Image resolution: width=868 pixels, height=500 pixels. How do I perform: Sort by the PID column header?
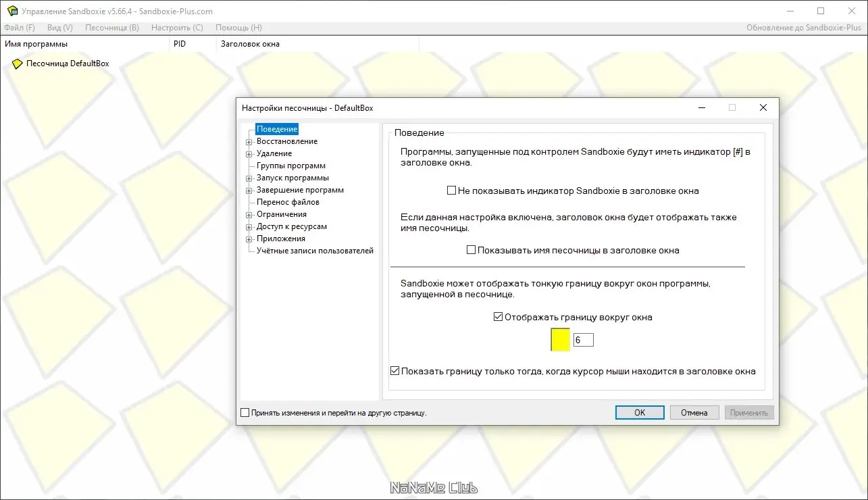[193, 44]
